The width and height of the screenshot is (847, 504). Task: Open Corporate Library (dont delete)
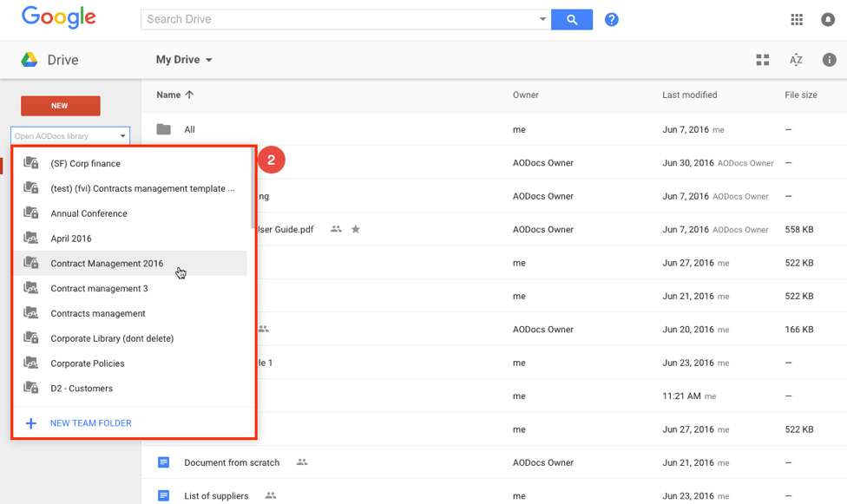point(130,338)
